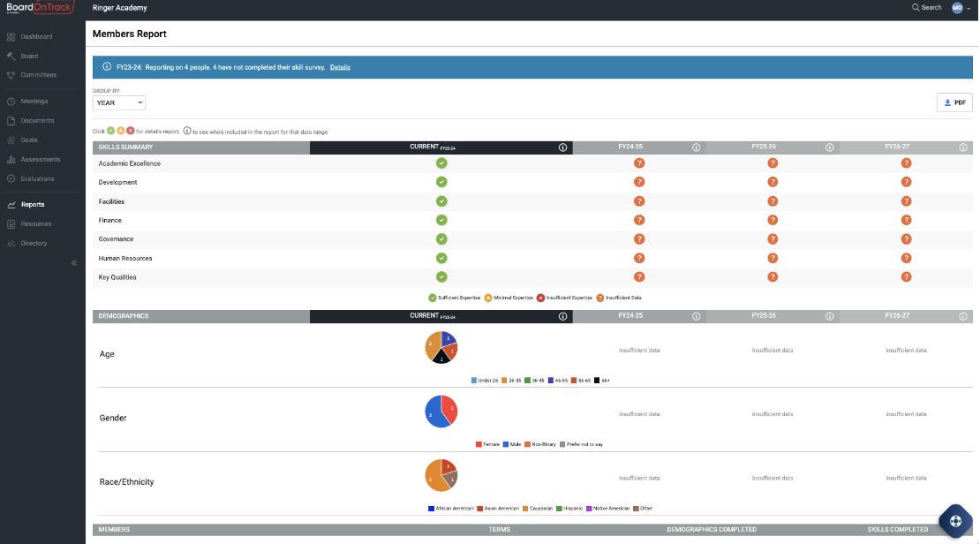Viewport: 980px width, 544px height.
Task: Open the MO profile account dropdown
Action: tap(957, 7)
